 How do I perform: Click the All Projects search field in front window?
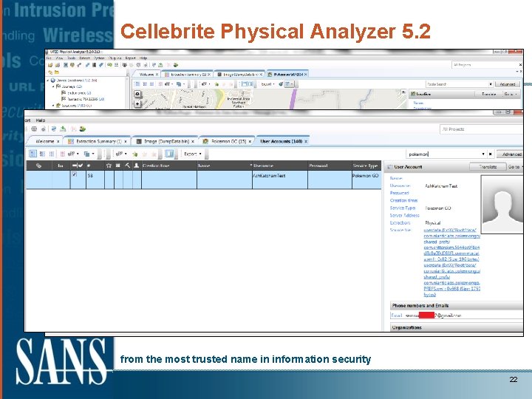[481, 129]
